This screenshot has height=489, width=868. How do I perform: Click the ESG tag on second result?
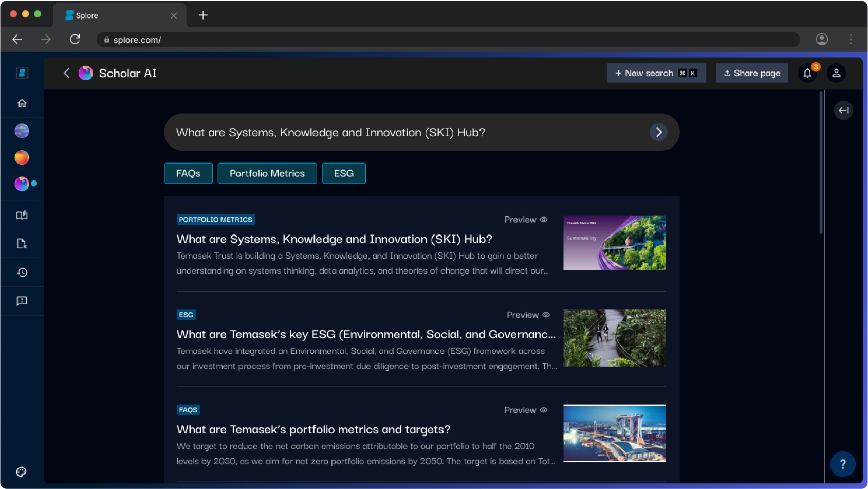pos(186,315)
